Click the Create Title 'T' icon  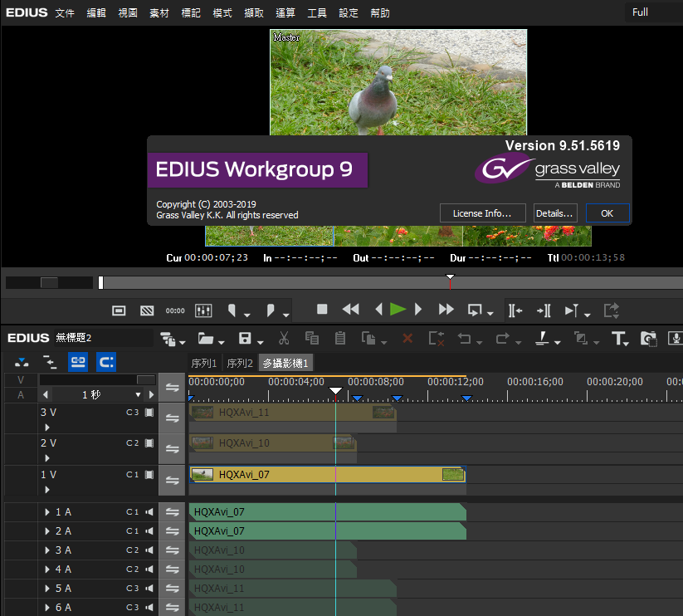618,338
